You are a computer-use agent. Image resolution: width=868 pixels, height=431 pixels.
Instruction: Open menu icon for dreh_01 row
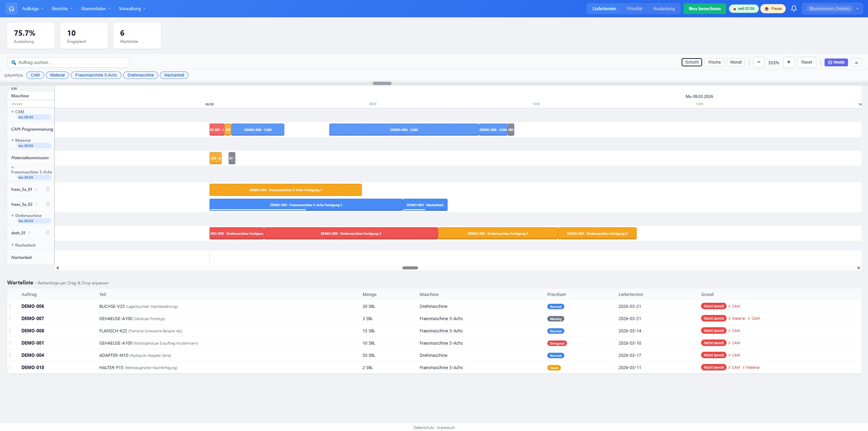48,233
